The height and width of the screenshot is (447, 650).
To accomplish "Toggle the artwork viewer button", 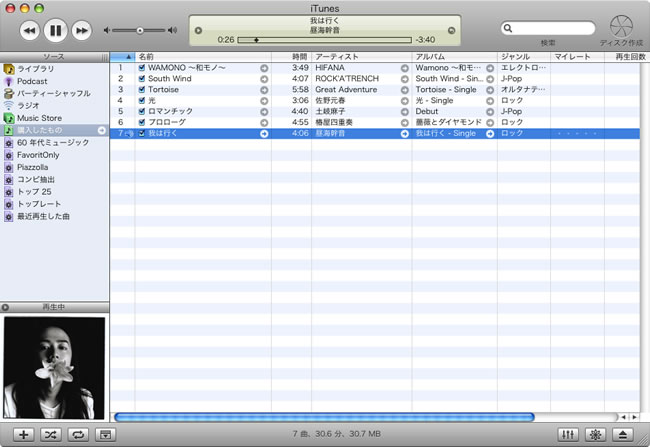I will pos(105,435).
